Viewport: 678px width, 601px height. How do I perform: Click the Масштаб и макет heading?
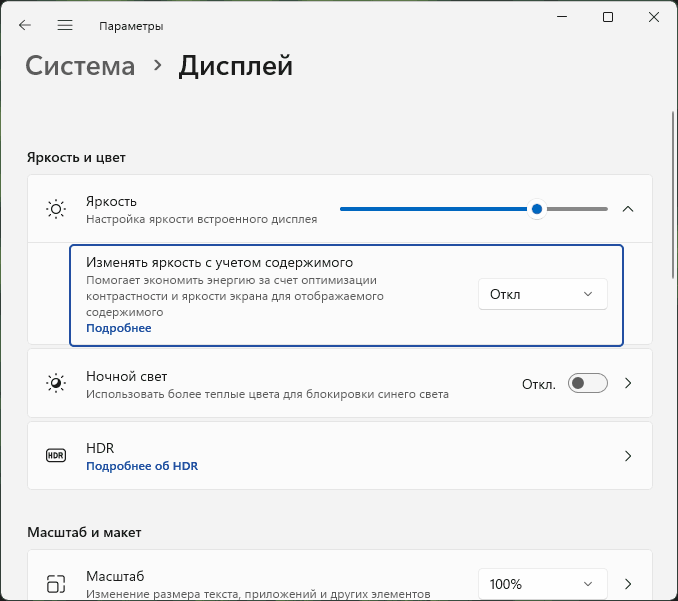point(84,532)
